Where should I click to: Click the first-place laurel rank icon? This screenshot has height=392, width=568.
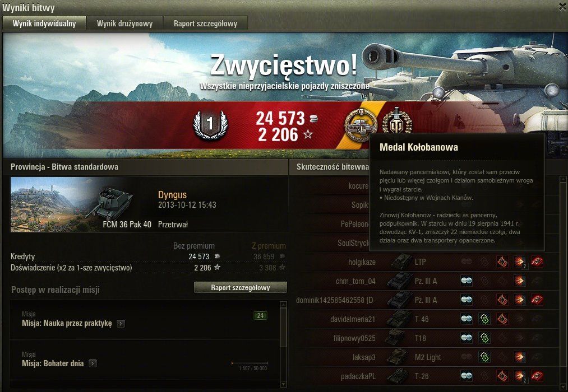point(210,125)
